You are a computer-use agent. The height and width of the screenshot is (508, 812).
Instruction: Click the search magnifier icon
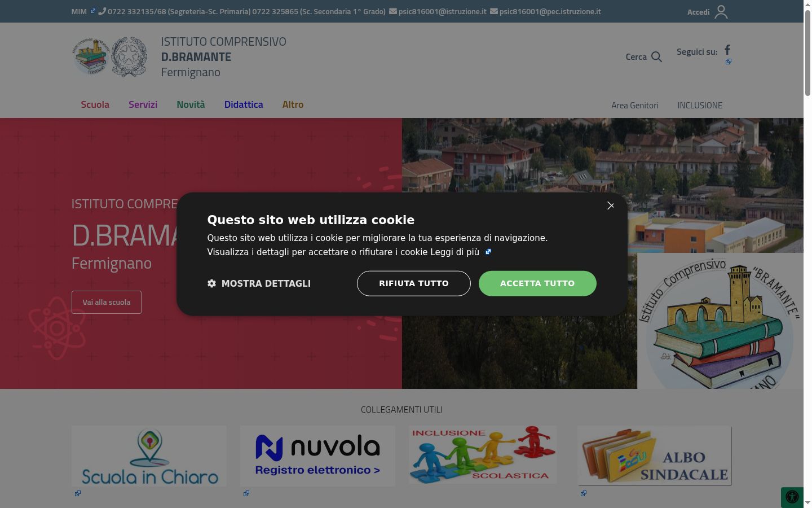pos(656,56)
